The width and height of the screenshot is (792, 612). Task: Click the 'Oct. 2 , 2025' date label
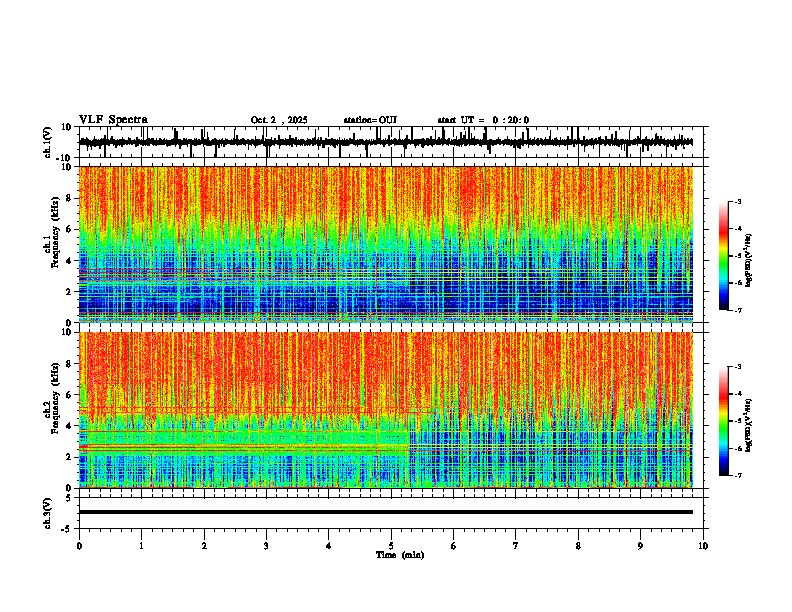(279, 120)
